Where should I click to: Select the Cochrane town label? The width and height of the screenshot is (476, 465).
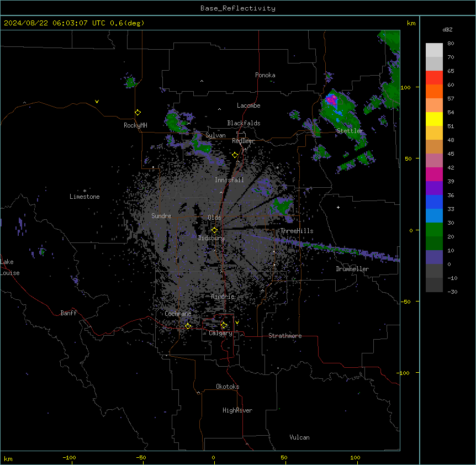click(x=178, y=314)
